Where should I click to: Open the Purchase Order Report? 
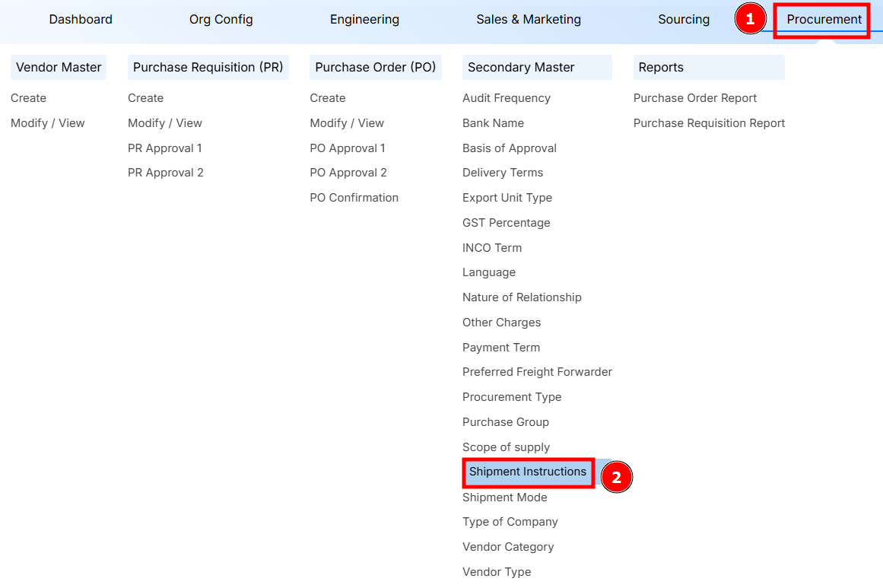click(694, 97)
